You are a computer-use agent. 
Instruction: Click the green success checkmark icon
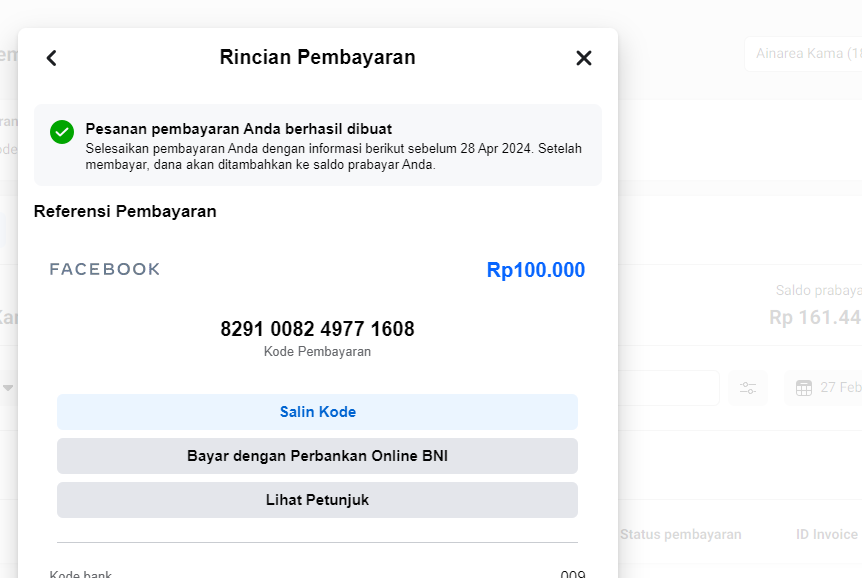[62, 132]
